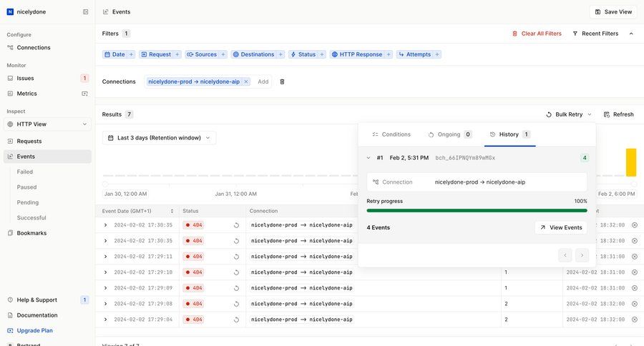
Task: Switch to the Conditions tab
Action: tap(391, 134)
